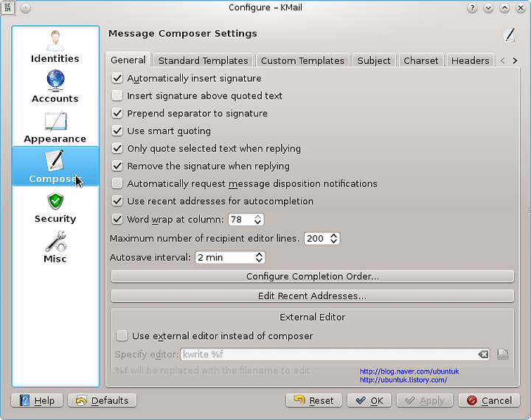The height and width of the screenshot is (420, 531).
Task: Toggle the Word wrap at column checkbox
Action: click(x=117, y=220)
